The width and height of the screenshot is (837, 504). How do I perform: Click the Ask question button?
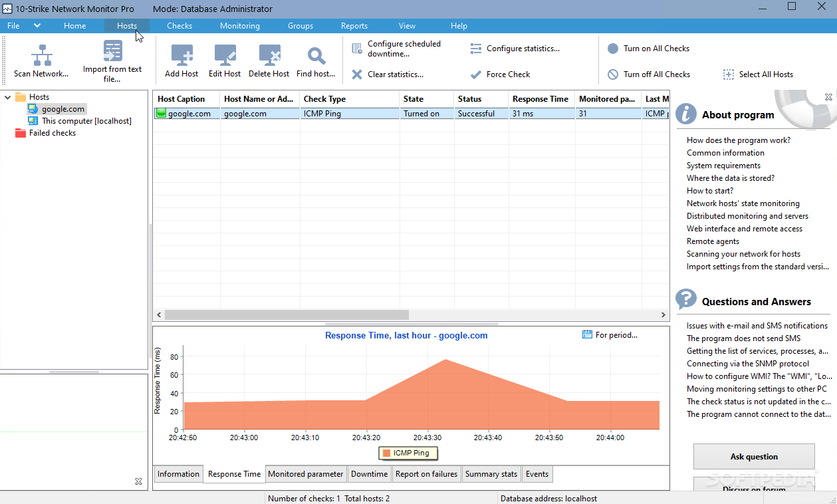[x=754, y=457]
